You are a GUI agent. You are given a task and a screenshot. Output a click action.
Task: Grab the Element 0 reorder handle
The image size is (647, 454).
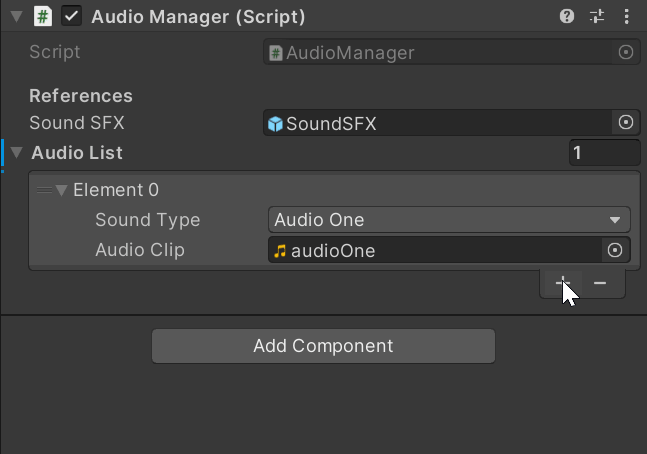[44, 190]
